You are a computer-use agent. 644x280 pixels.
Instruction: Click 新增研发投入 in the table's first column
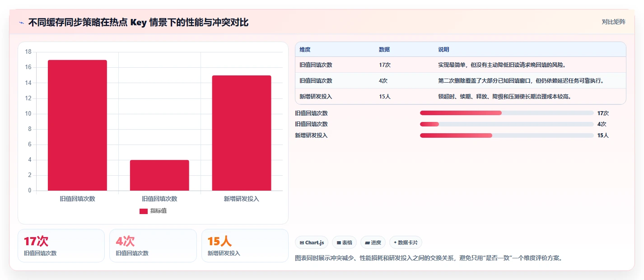coord(316,97)
